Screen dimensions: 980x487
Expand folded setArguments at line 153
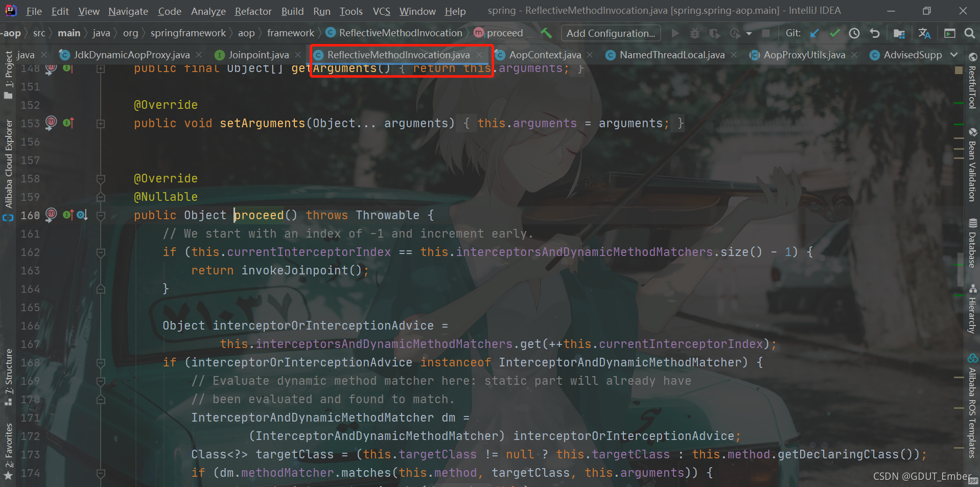101,124
